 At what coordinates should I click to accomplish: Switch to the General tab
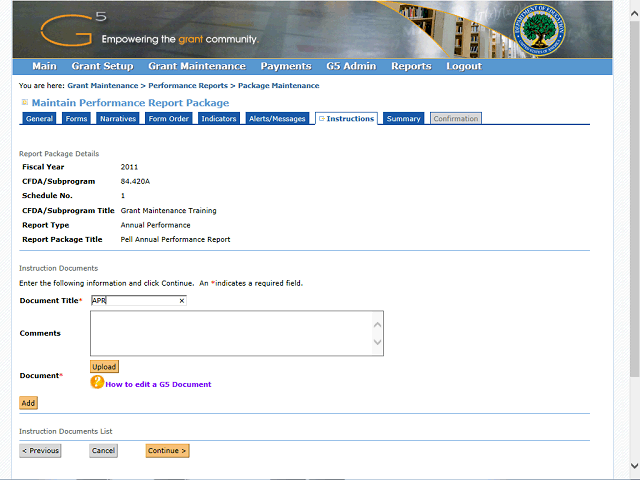[x=39, y=118]
